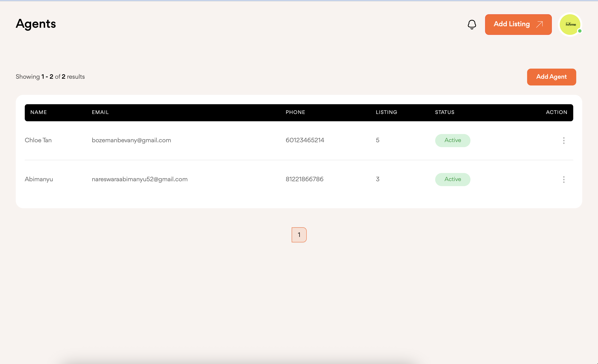Click nareswaraabimanyu52@gmail.com email

140,179
